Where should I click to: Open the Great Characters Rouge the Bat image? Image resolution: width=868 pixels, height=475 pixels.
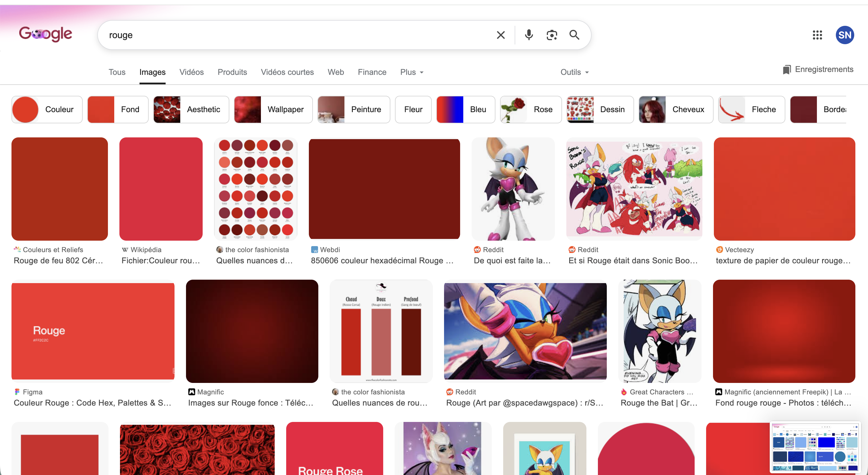click(x=660, y=331)
